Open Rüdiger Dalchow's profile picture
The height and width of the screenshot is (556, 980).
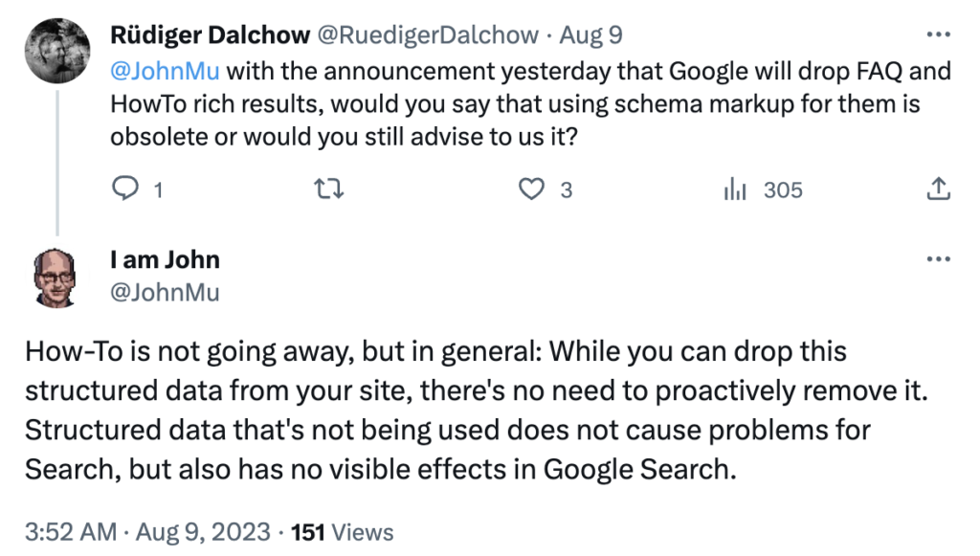click(x=56, y=51)
